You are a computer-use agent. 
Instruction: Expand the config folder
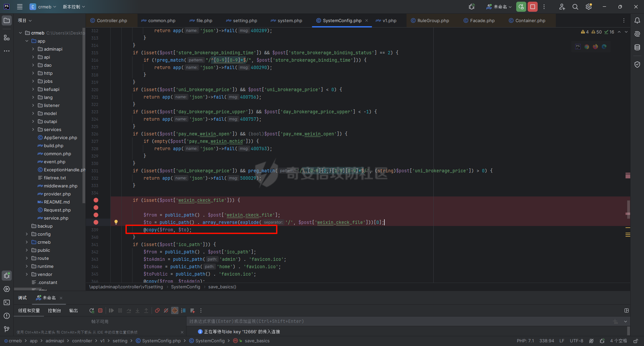click(x=27, y=234)
